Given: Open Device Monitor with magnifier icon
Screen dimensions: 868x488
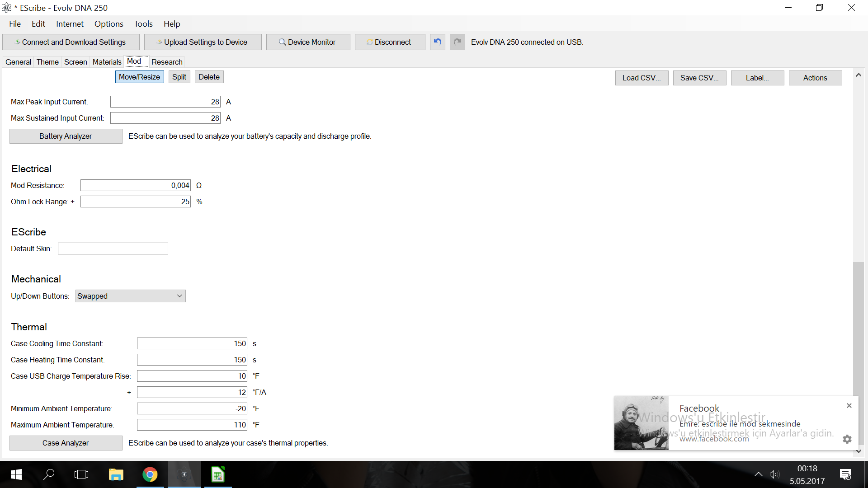Looking at the screenshot, I should [308, 42].
